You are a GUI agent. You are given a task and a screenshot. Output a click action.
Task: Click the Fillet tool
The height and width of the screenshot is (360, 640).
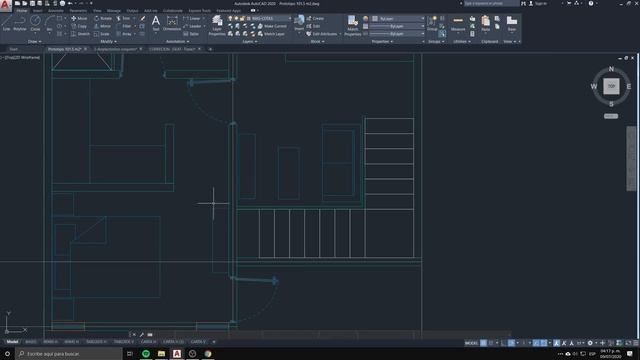point(124,26)
